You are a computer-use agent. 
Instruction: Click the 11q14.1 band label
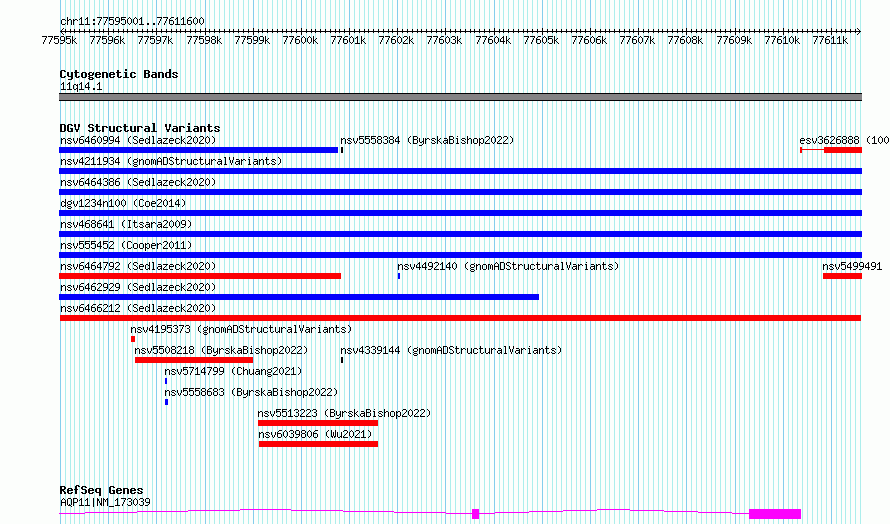(81, 86)
